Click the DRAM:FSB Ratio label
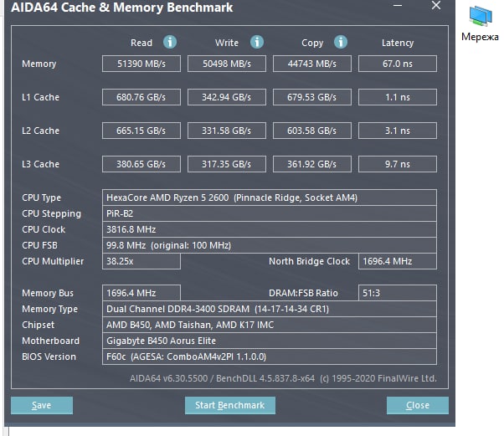 click(x=303, y=293)
